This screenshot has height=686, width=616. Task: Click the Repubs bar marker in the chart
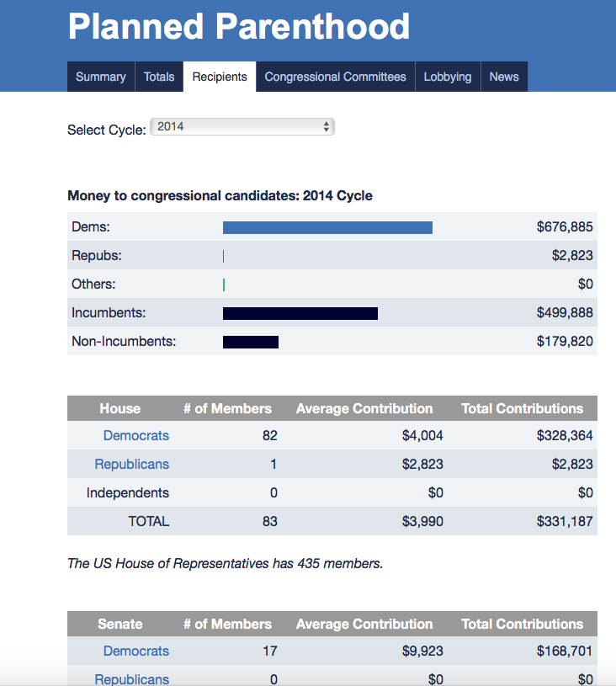[x=224, y=255]
